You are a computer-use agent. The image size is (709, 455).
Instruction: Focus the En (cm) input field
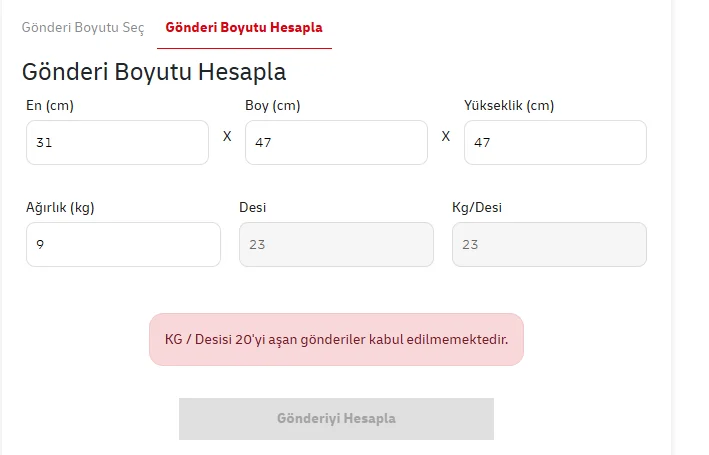click(117, 142)
